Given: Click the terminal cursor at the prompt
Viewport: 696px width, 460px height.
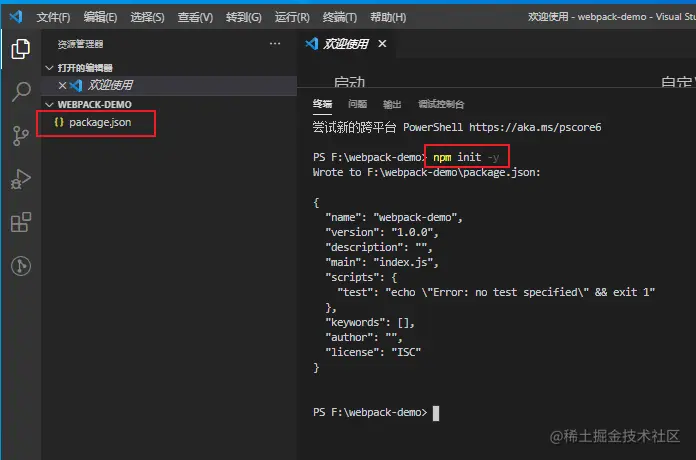Looking at the screenshot, I should pos(436,413).
